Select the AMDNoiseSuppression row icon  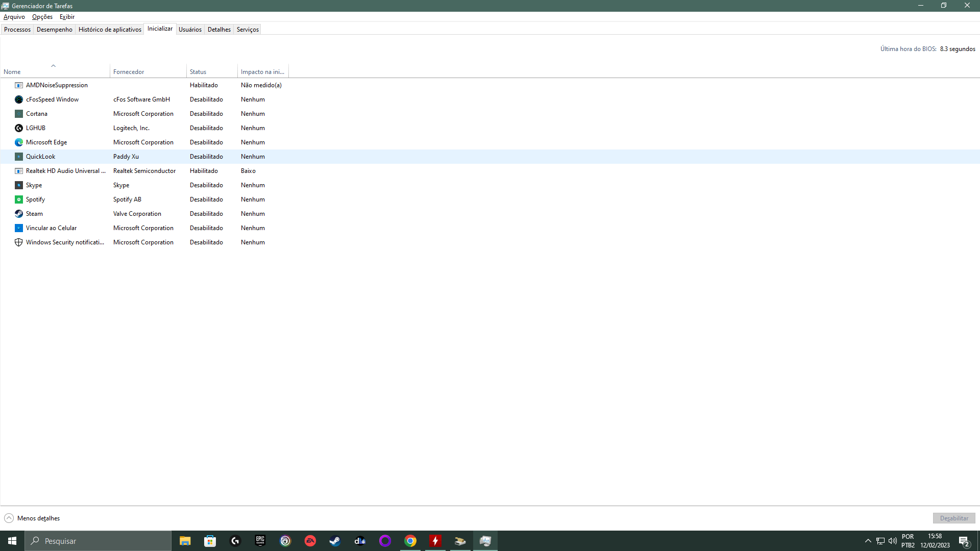coord(19,85)
